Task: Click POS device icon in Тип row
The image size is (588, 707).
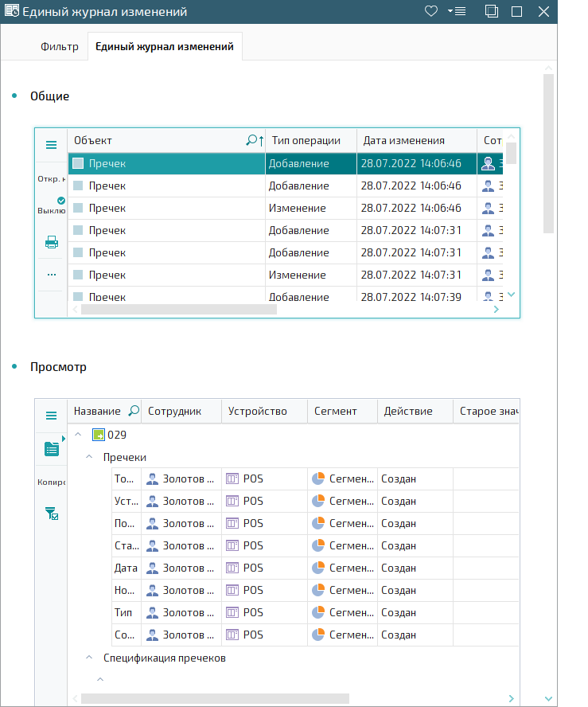Action: coord(232,612)
